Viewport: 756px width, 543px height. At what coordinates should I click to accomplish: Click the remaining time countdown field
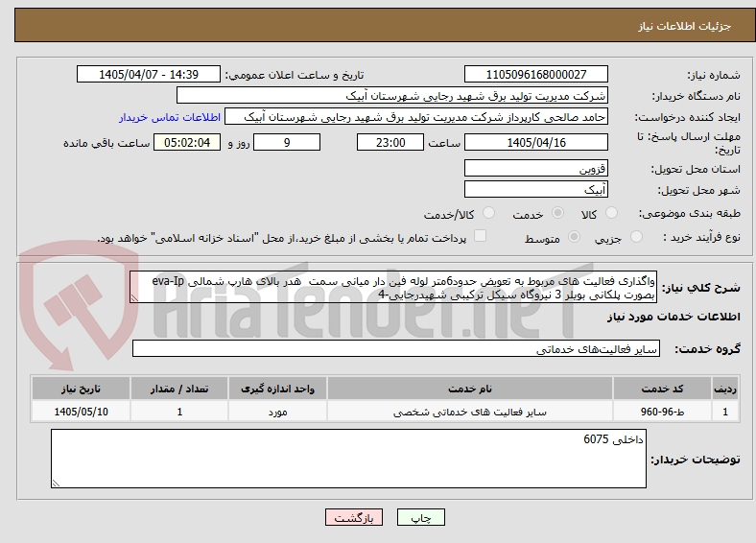187,142
